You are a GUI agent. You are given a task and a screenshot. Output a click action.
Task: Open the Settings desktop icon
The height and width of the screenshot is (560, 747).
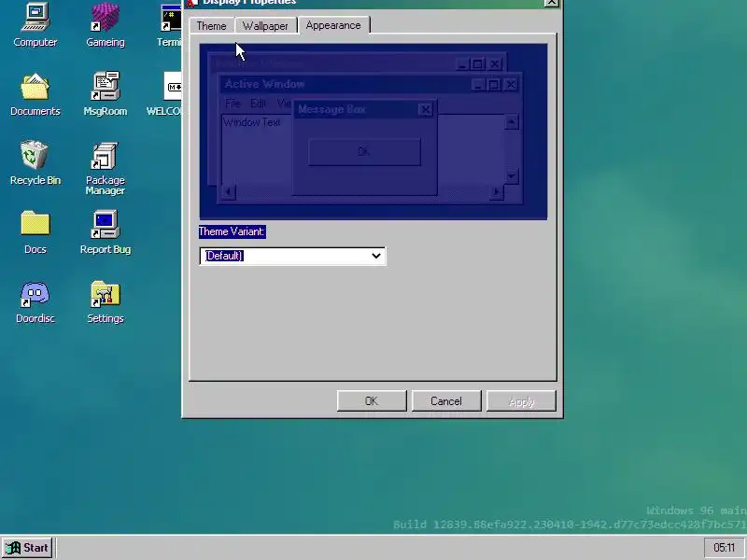click(x=106, y=301)
